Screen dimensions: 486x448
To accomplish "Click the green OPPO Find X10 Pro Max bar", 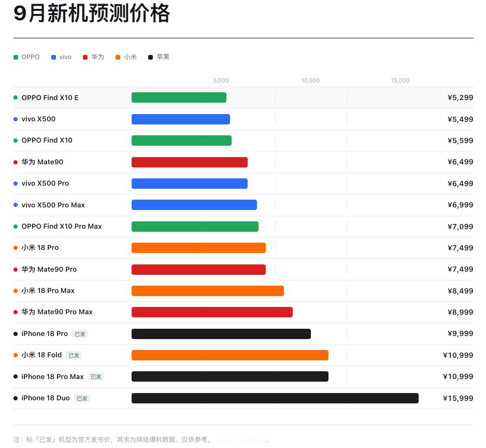I will tap(195, 227).
